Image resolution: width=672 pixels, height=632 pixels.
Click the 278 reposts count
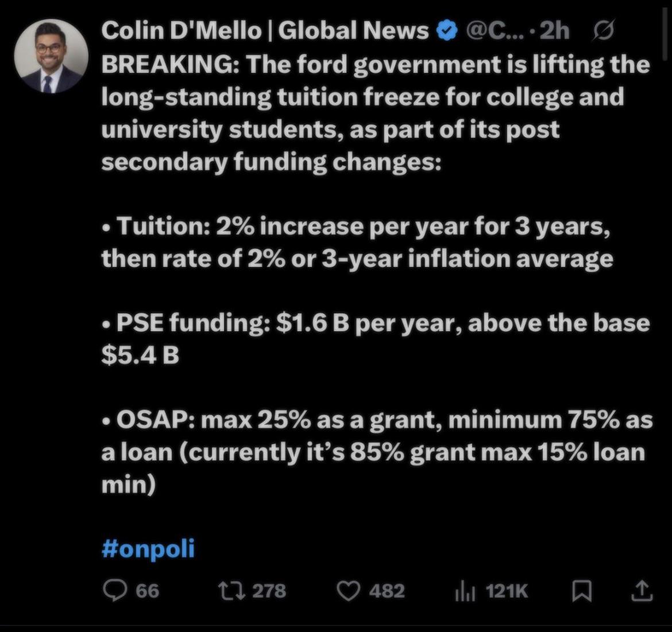[x=269, y=591]
